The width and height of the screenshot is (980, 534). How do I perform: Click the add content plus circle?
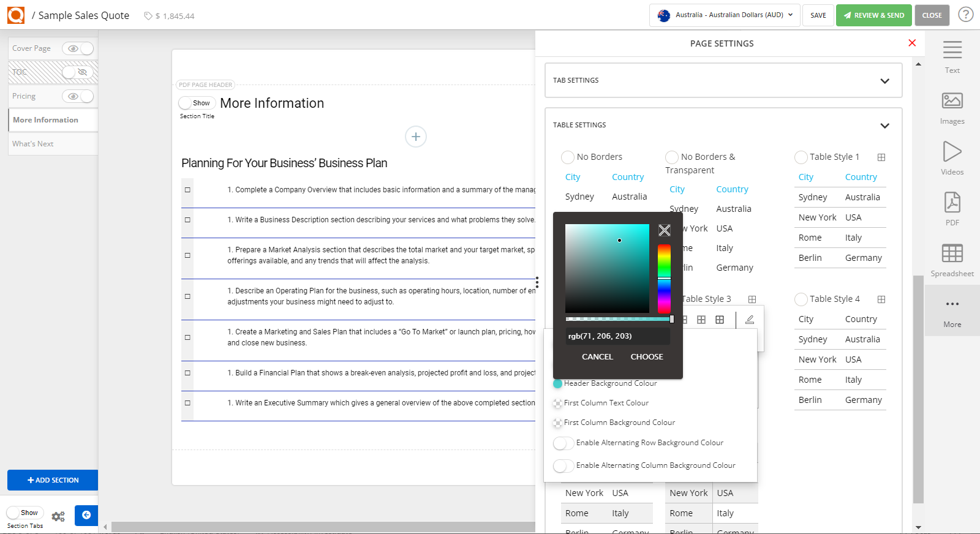[x=415, y=137]
